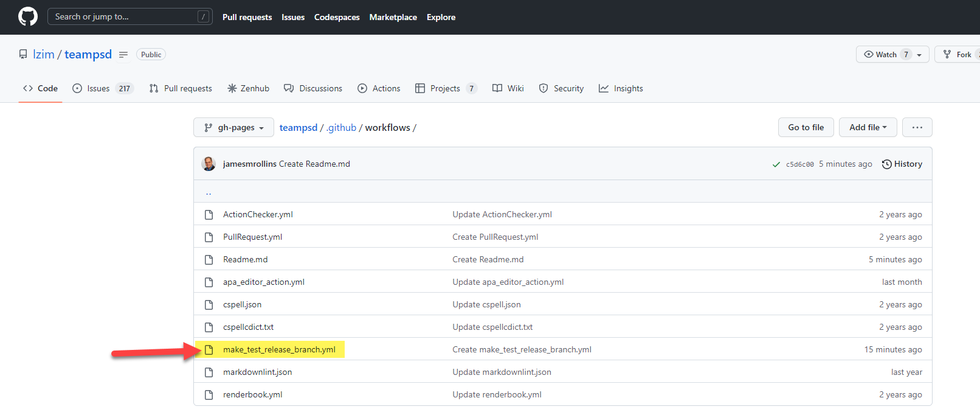Open the GitHub logo homepage

[x=28, y=16]
